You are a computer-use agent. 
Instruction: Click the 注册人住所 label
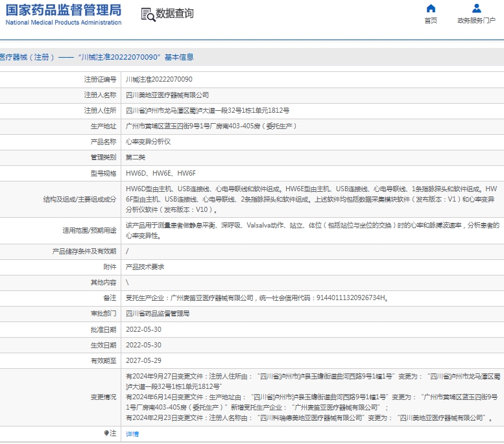[x=100, y=111]
